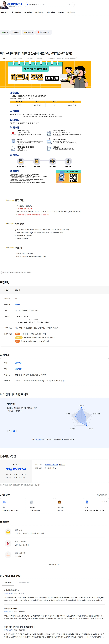This screenshot has height=644, width=109.
Task: Open the 신입·인턴 menu
Action: coord(39,13)
